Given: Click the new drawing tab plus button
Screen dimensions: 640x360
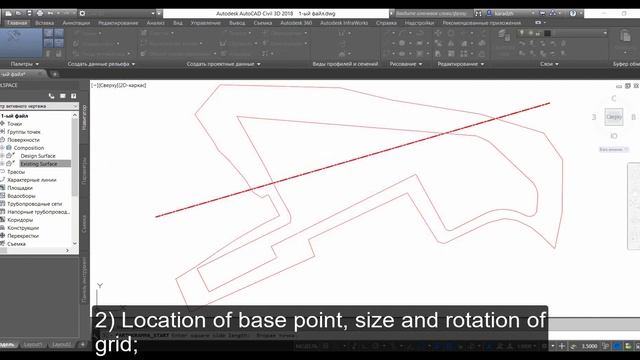Looking at the screenshot, I should coord(55,74).
